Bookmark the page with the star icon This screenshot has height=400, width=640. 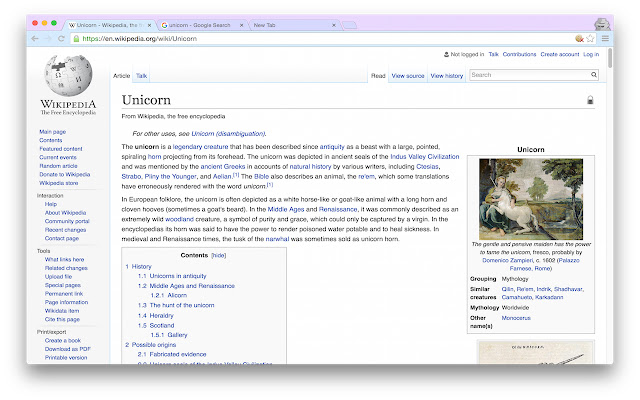[x=590, y=38]
